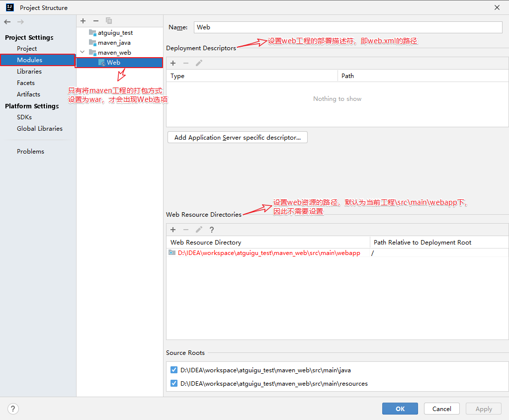509x420 pixels.
Task: Click the add module plus icon
Action: pyautogui.click(x=83, y=21)
